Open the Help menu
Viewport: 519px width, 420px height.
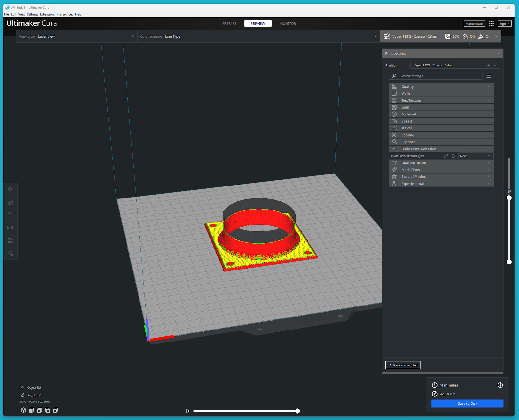(78, 15)
